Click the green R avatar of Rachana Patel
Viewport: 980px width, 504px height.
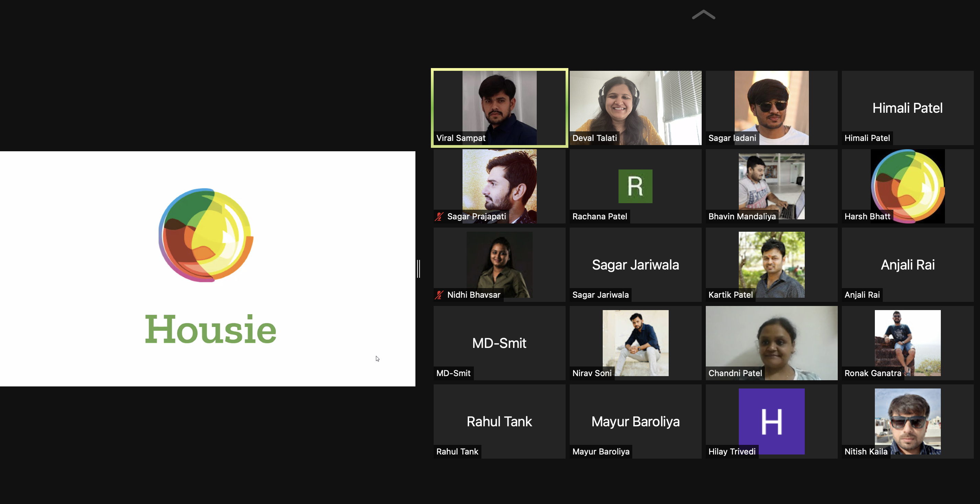click(x=635, y=186)
